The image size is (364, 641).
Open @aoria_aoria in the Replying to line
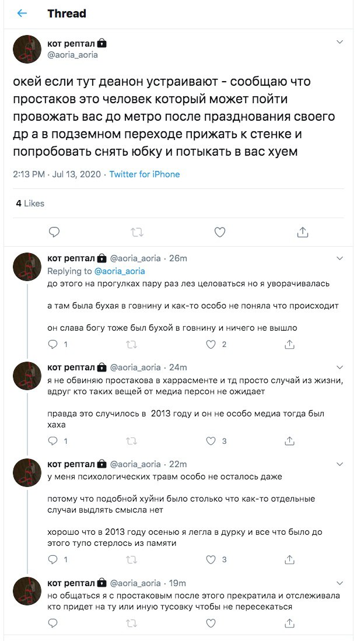click(120, 271)
